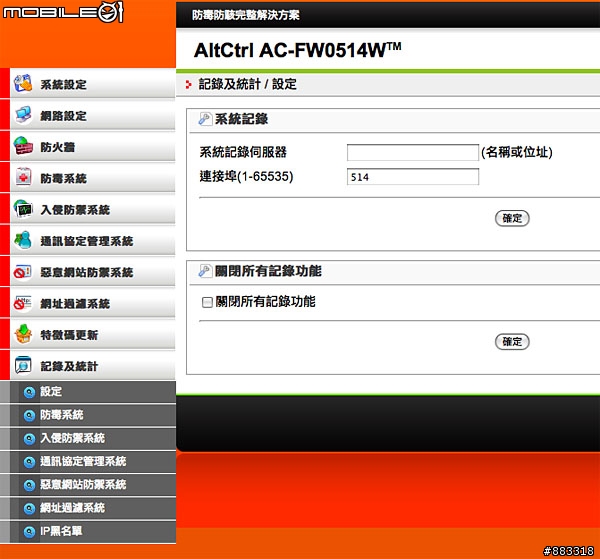Viewport: 600px width, 559px height.
Task: Open the 防毒系統 main menu
Action: pyautogui.click(x=93, y=178)
